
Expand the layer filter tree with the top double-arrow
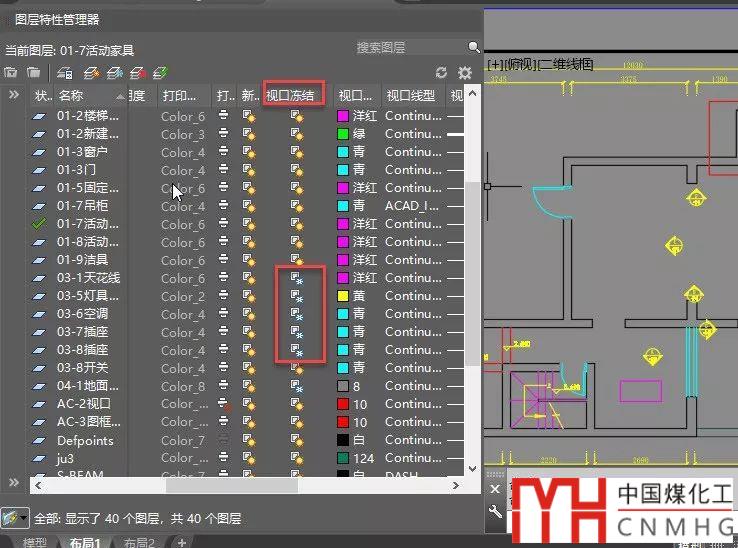[14, 95]
